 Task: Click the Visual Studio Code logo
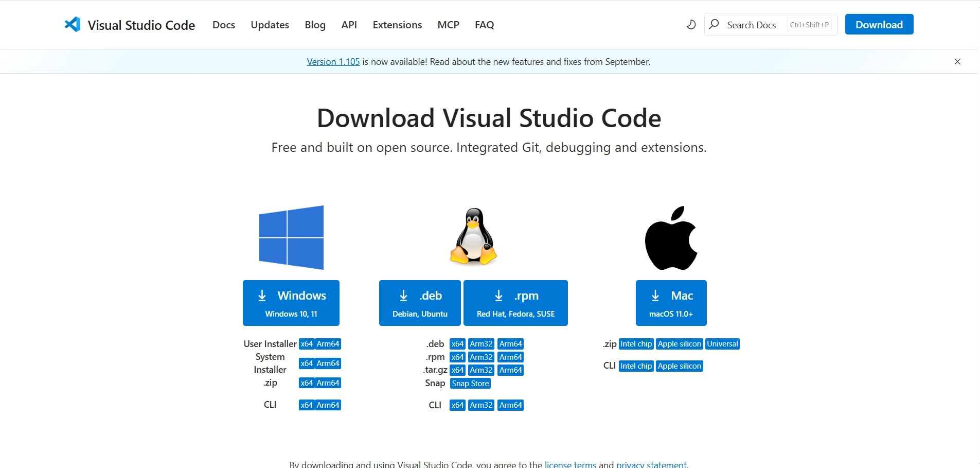click(74, 24)
